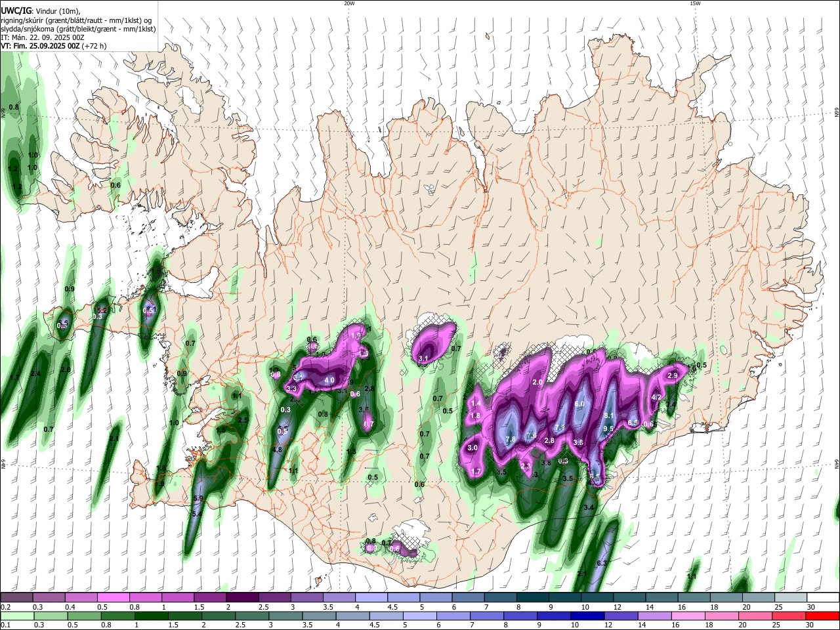Click the '2.5' rain value on the map
The image size is (840, 630).
pyautogui.click(x=243, y=420)
